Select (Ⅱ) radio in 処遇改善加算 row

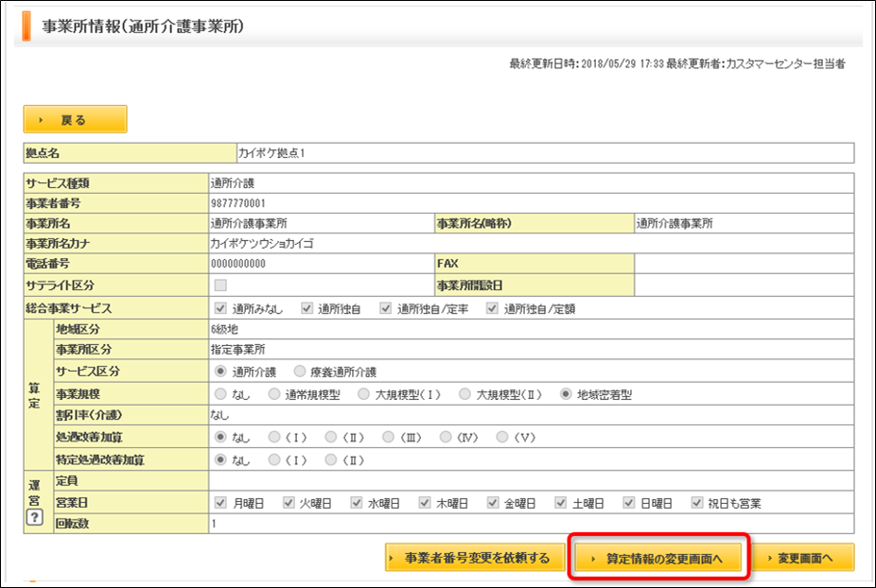331,437
